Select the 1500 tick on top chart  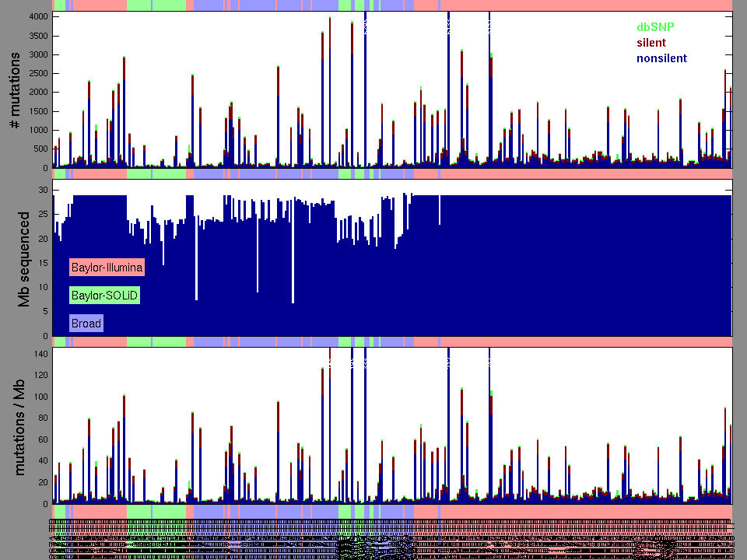(x=37, y=111)
